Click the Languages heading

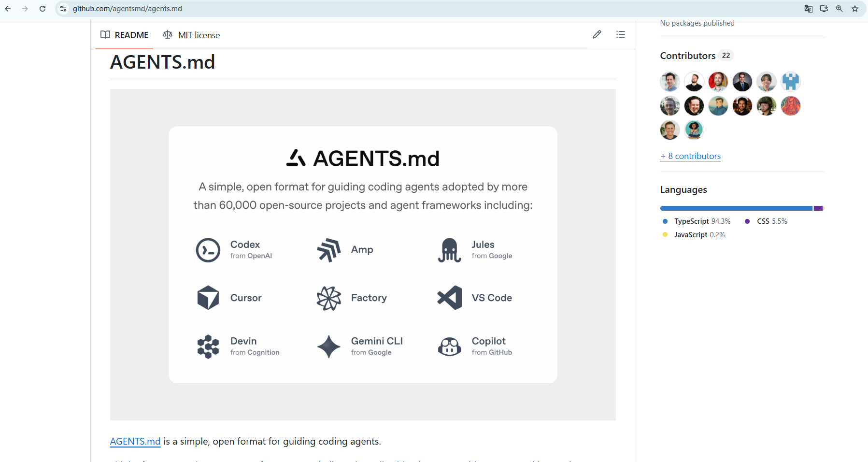coord(683,189)
